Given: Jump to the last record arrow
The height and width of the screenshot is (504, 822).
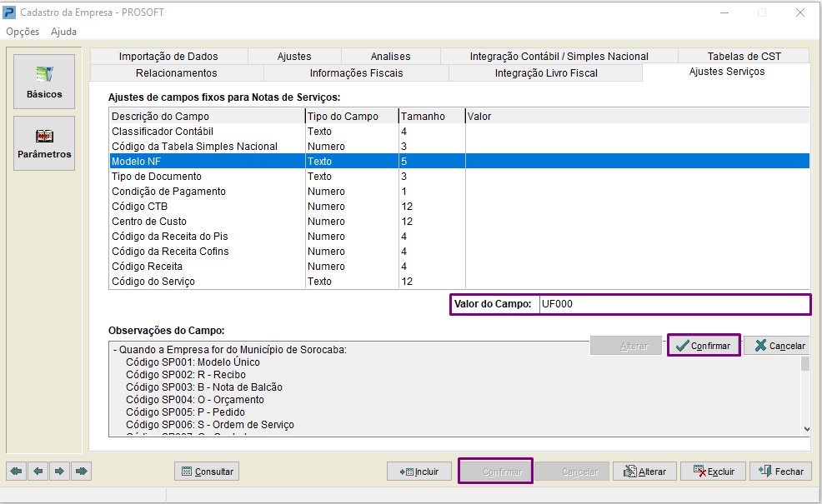Looking at the screenshot, I should (x=81, y=472).
